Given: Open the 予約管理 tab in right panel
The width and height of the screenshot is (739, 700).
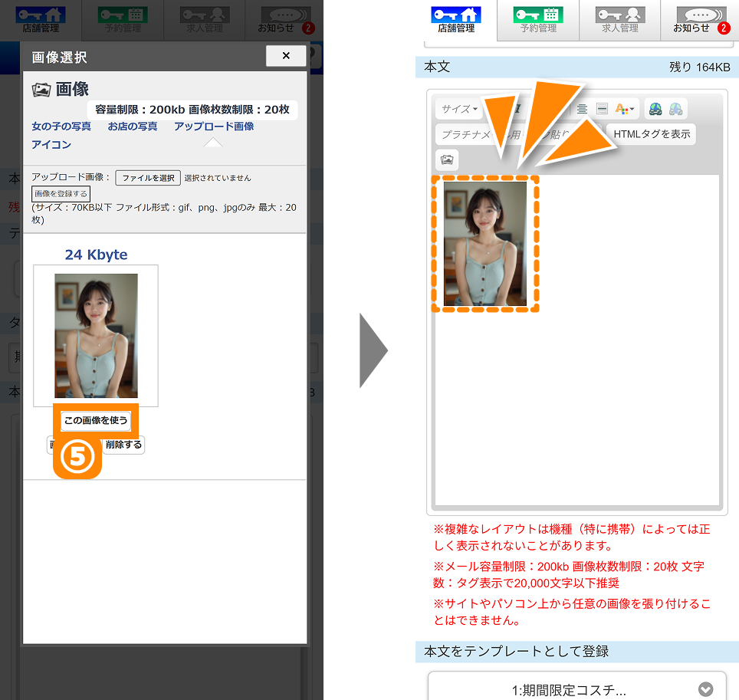Looking at the screenshot, I should tap(538, 20).
